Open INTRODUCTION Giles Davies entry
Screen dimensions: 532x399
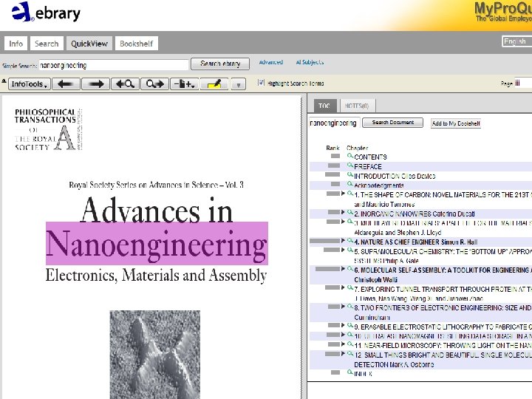(x=395, y=176)
